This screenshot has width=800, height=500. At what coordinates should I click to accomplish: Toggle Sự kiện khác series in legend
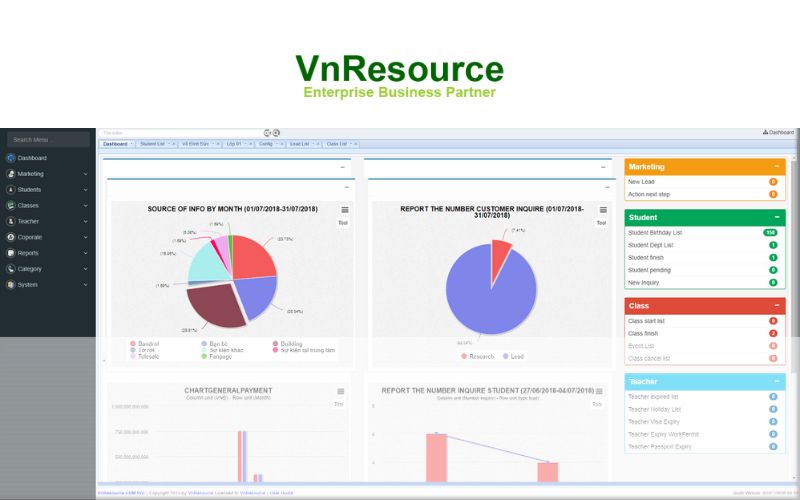222,351
